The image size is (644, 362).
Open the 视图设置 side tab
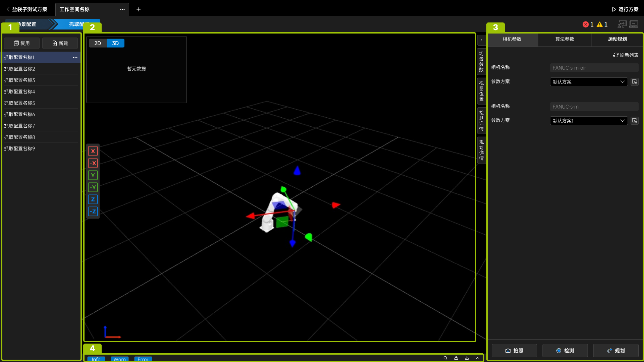(481, 91)
